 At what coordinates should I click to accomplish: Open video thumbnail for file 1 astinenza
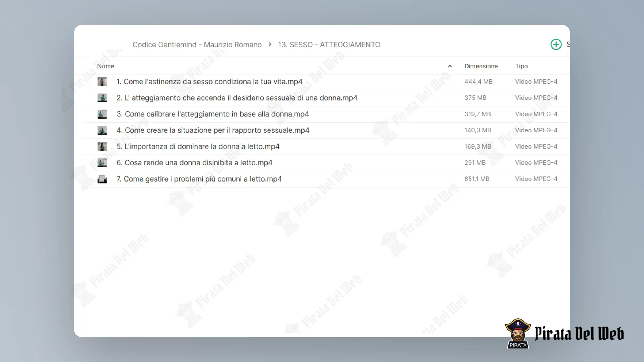point(102,82)
